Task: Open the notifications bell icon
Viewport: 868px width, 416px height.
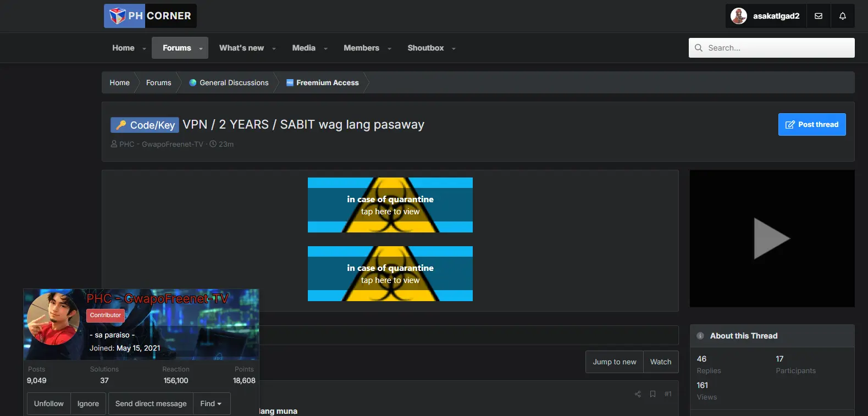Action: click(843, 16)
